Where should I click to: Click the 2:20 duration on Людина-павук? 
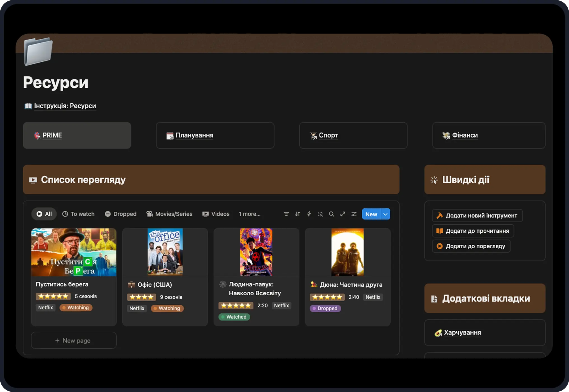pyautogui.click(x=262, y=306)
